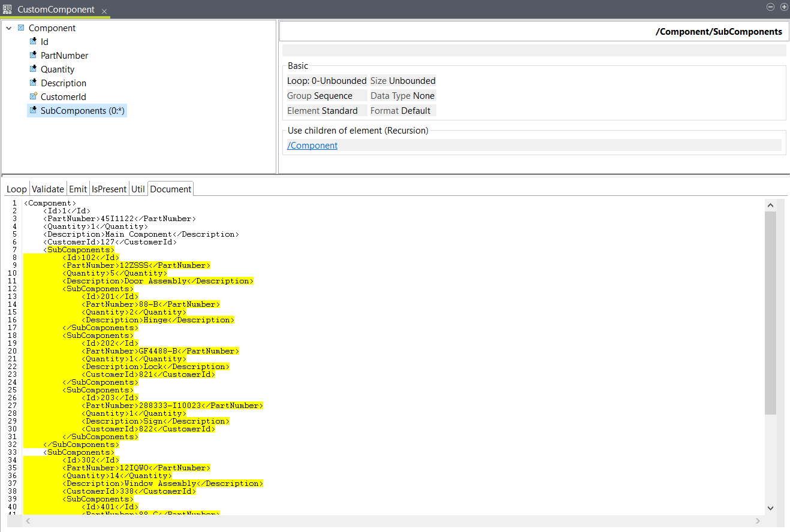The image size is (790, 532).
Task: Switch to the Loop tab
Action: tap(17, 189)
